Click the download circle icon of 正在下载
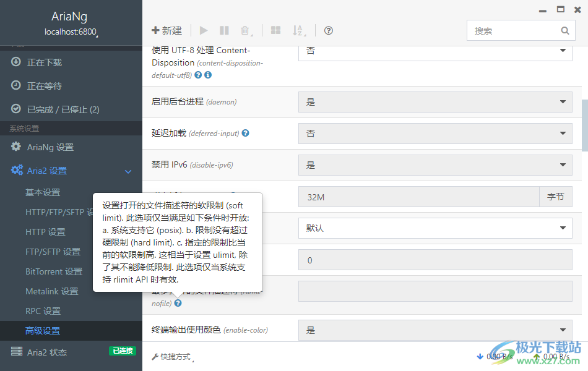The height and width of the screenshot is (371, 588). pos(15,61)
